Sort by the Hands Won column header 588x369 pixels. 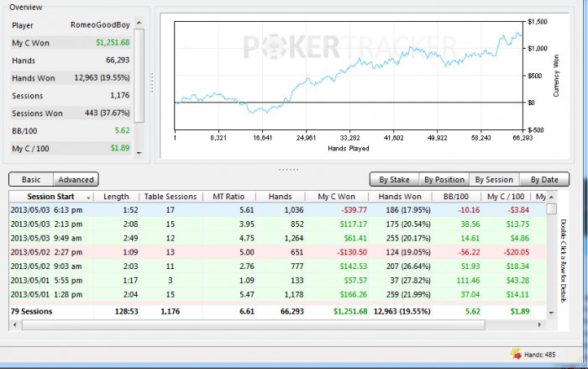point(400,197)
